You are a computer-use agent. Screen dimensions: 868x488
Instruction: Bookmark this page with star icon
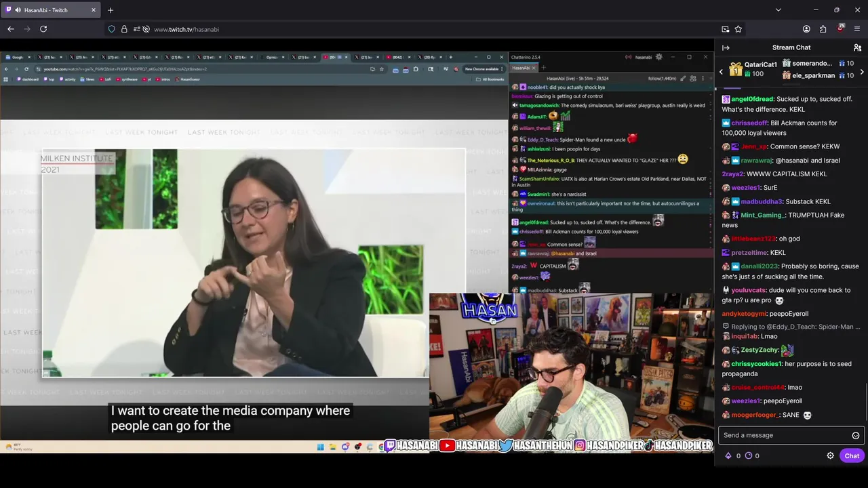pyautogui.click(x=738, y=29)
